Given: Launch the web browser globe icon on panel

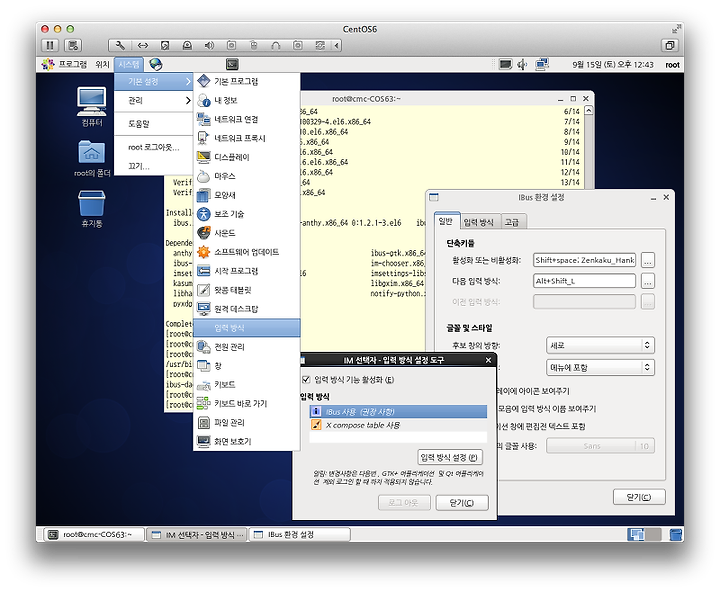Looking at the screenshot, I should pyautogui.click(x=156, y=64).
